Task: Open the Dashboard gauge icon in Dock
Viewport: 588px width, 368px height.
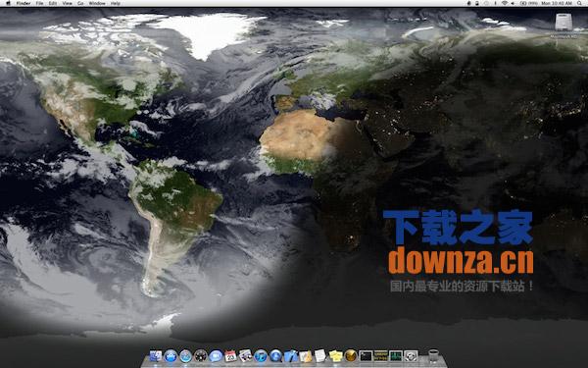Action: click(x=201, y=355)
